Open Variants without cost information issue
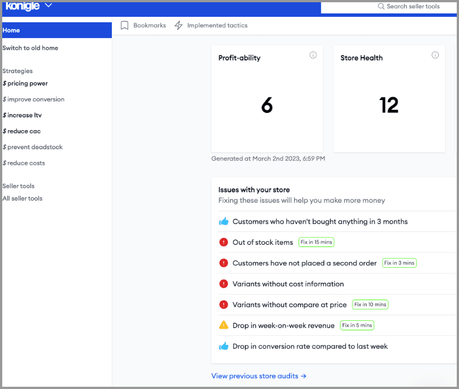Image resolution: width=459 pixels, height=389 pixels. coord(288,284)
